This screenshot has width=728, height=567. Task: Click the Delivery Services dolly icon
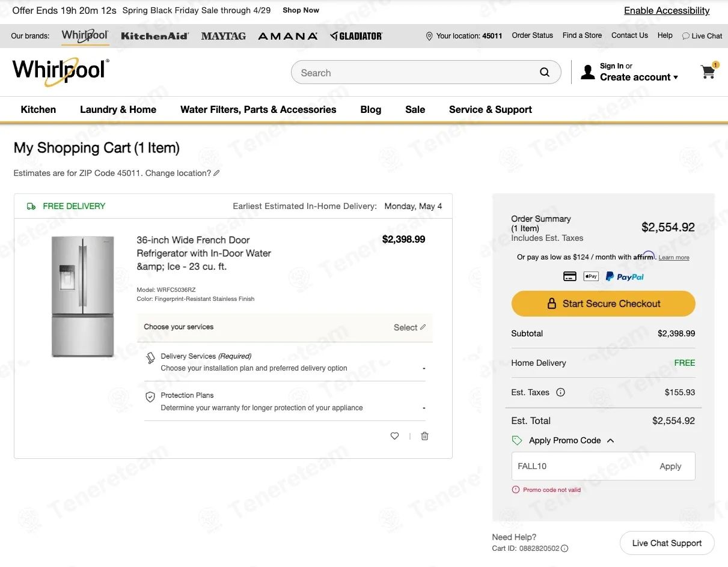pos(150,358)
